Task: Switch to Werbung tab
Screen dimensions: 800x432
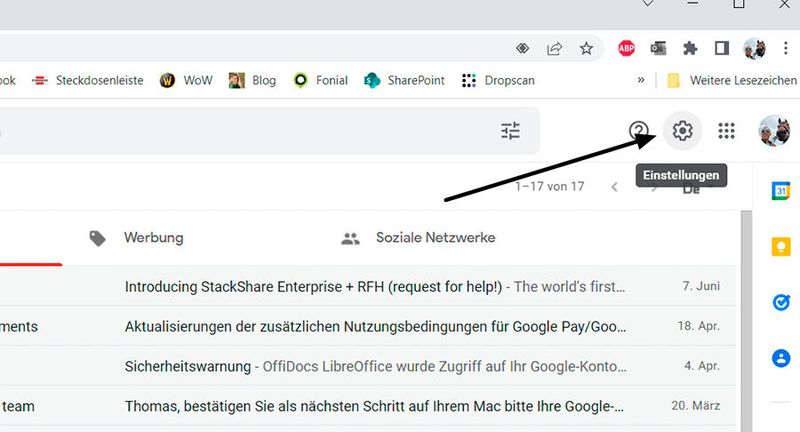Action: 136,238
